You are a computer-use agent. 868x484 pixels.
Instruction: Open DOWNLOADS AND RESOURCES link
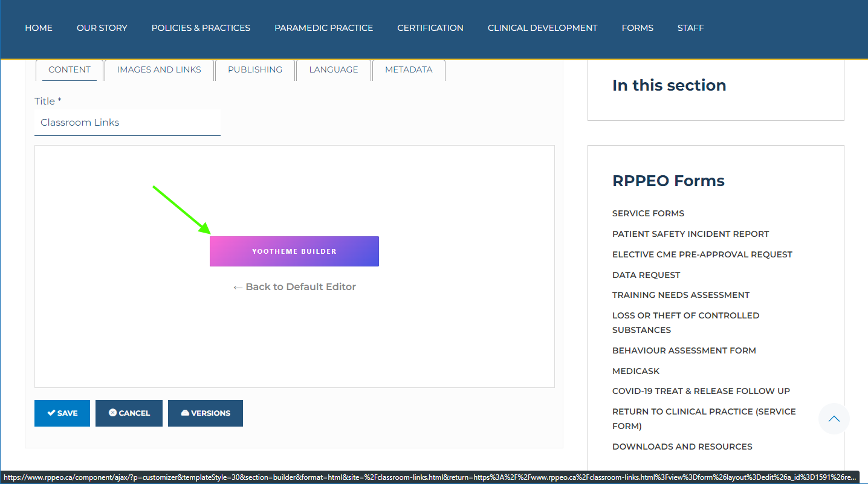pyautogui.click(x=682, y=447)
